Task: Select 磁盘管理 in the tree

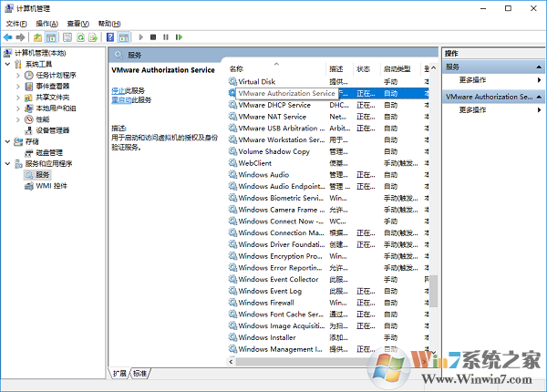Action: click(49, 152)
